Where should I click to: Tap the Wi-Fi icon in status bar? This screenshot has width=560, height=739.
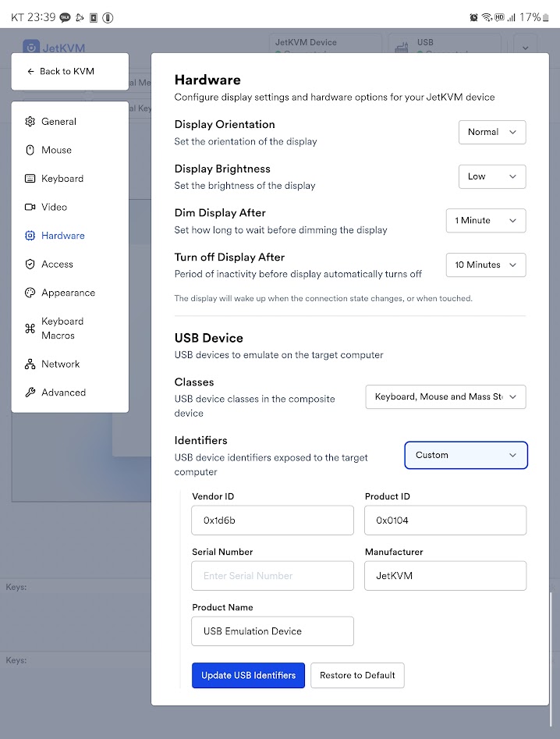(x=487, y=18)
